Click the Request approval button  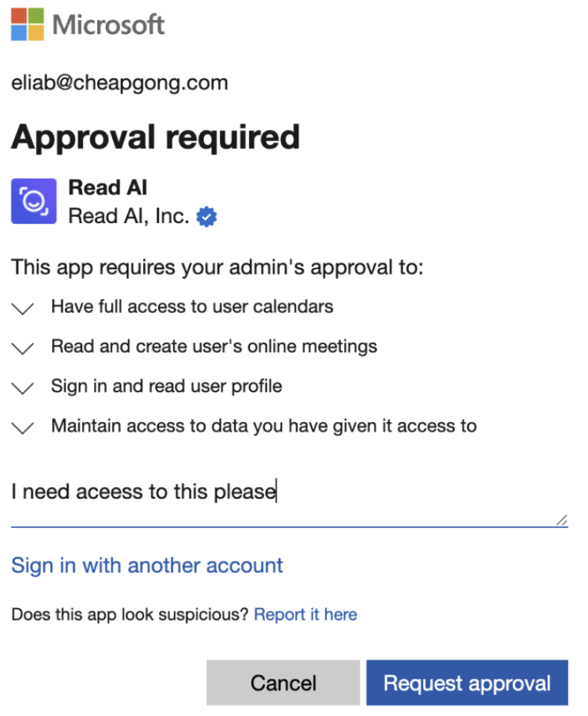coord(467,682)
